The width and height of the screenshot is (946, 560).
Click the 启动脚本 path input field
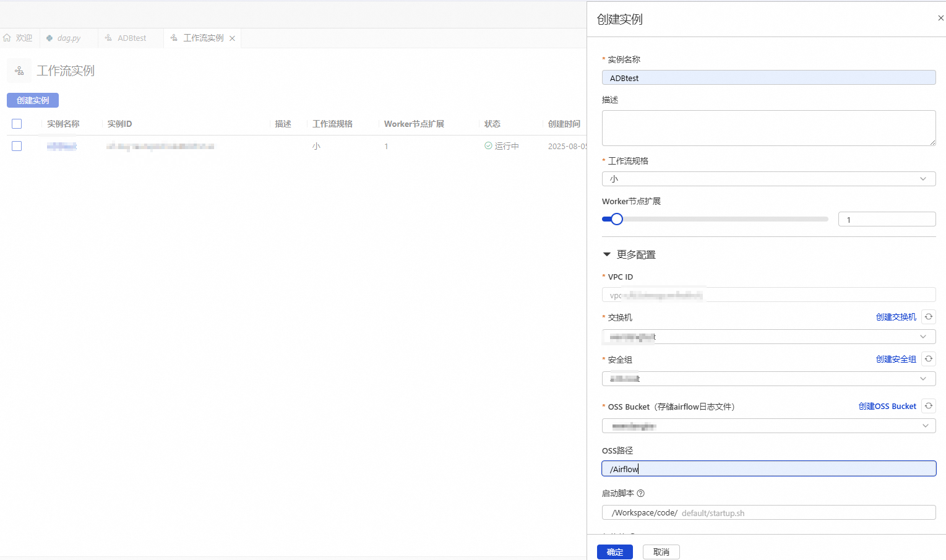(x=768, y=512)
